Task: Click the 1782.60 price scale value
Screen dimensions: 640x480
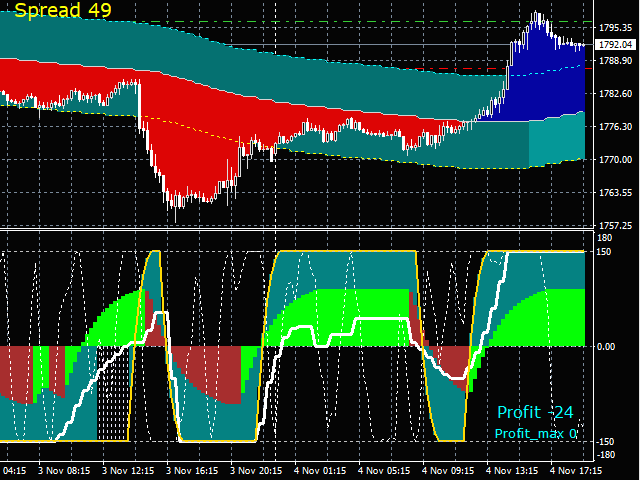Action: point(616,94)
